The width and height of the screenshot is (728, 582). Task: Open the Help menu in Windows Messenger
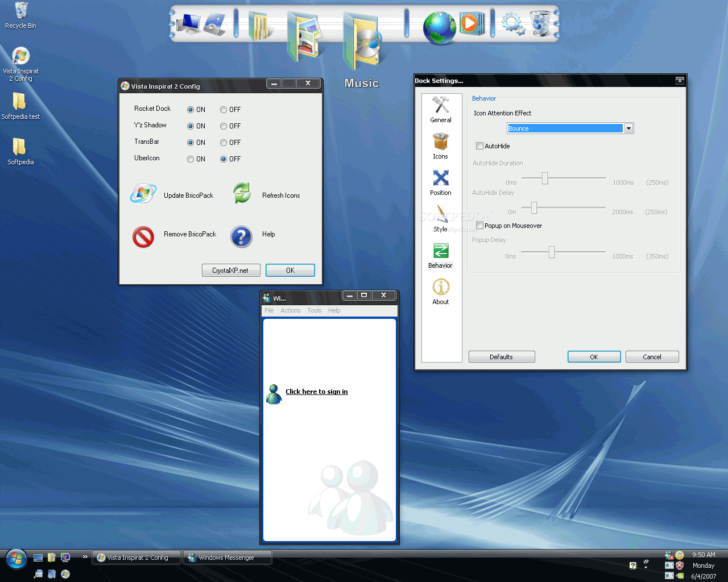334,310
